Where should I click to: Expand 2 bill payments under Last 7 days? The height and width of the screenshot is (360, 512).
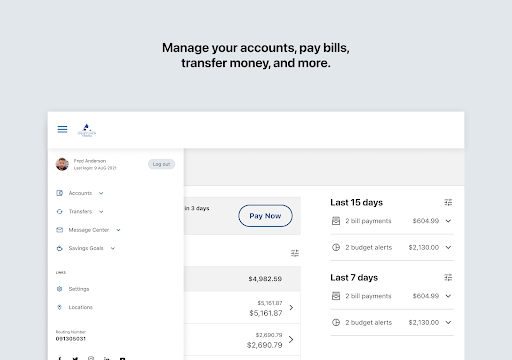(448, 296)
